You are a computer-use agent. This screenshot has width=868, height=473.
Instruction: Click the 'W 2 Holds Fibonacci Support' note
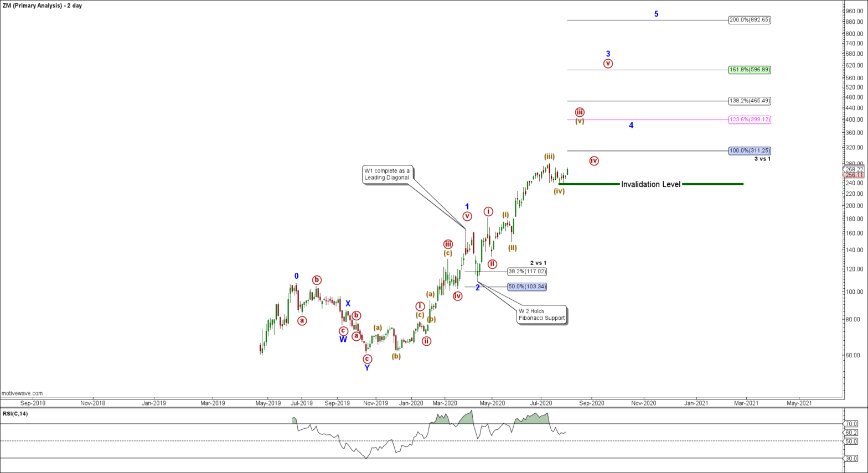pyautogui.click(x=541, y=315)
